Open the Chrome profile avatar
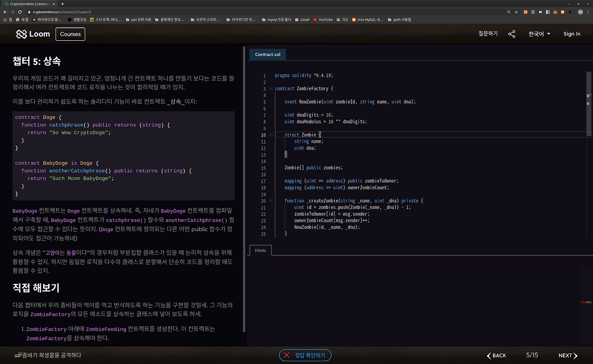593x364 pixels. 580,12
